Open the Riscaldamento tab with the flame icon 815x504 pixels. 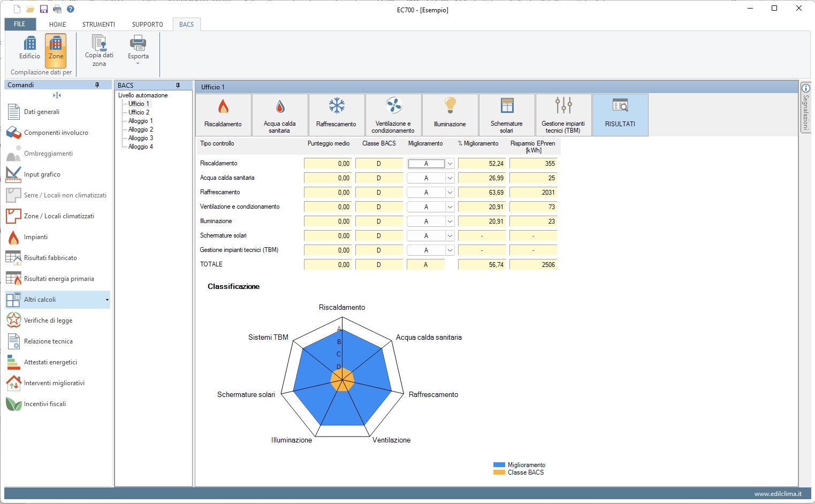click(x=223, y=115)
